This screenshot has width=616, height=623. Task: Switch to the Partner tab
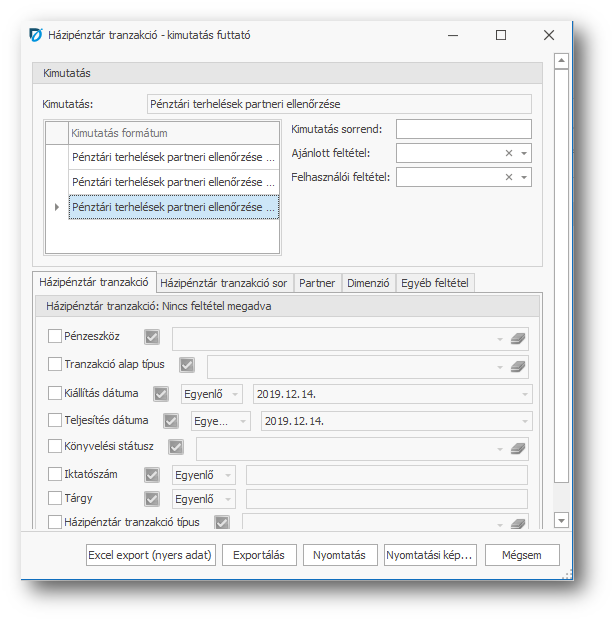[x=317, y=283]
